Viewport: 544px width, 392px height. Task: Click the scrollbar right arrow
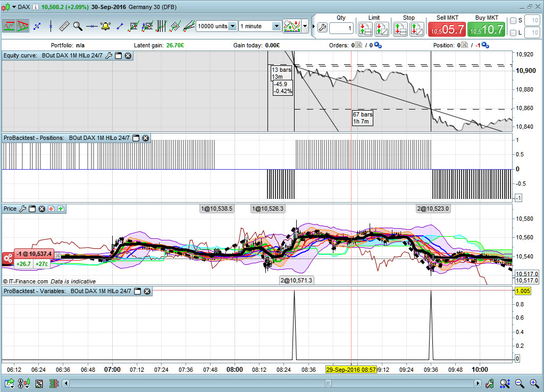click(x=478, y=383)
